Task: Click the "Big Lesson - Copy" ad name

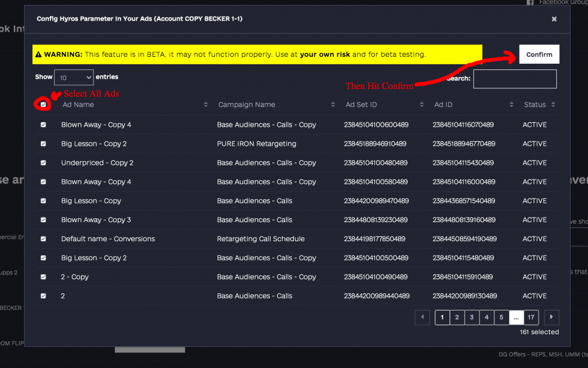Action: tap(91, 201)
